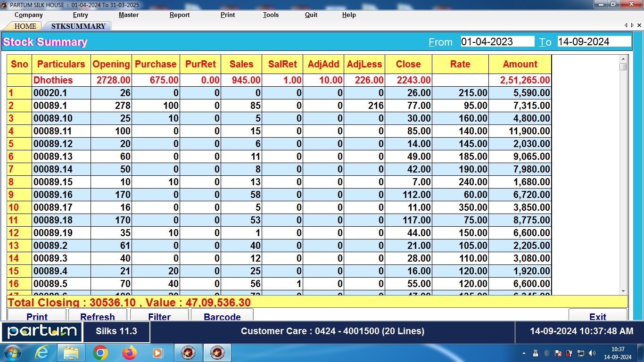Viewport: 644px width, 362px height.
Task: Open the Entry menu
Action: coord(80,15)
